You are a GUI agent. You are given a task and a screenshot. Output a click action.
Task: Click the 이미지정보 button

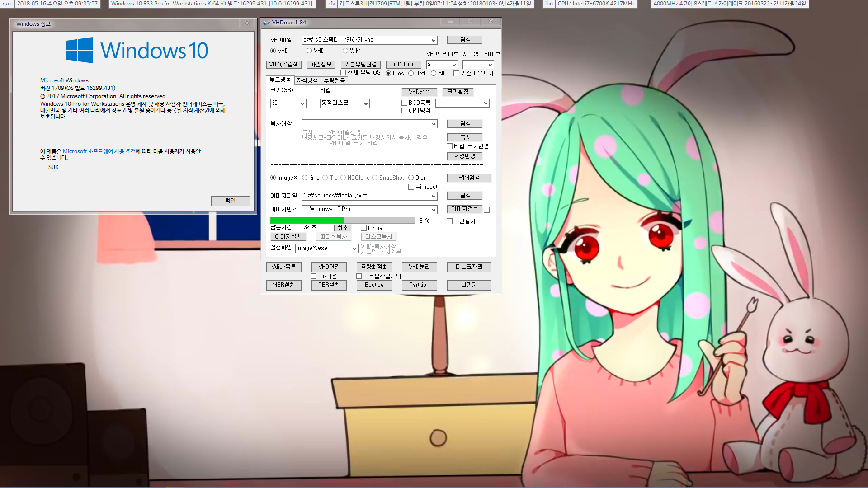[465, 209]
